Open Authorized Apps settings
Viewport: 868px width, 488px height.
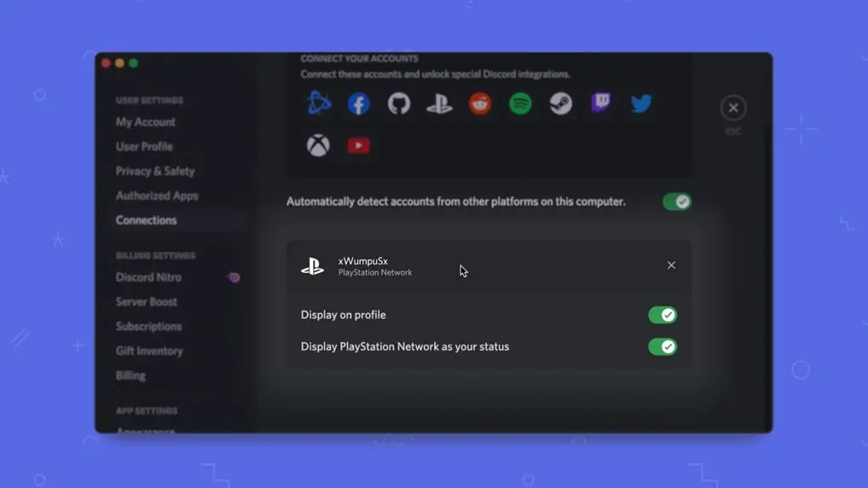(157, 195)
